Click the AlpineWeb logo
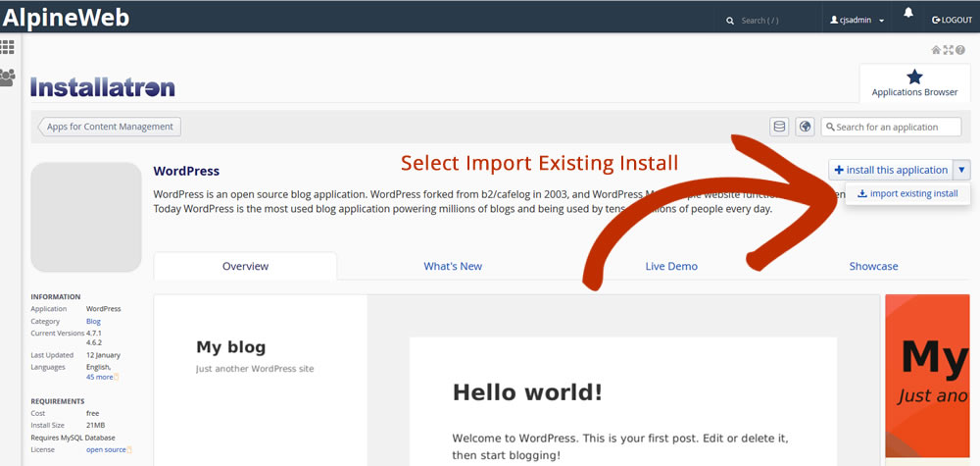980x466 pixels. click(66, 18)
